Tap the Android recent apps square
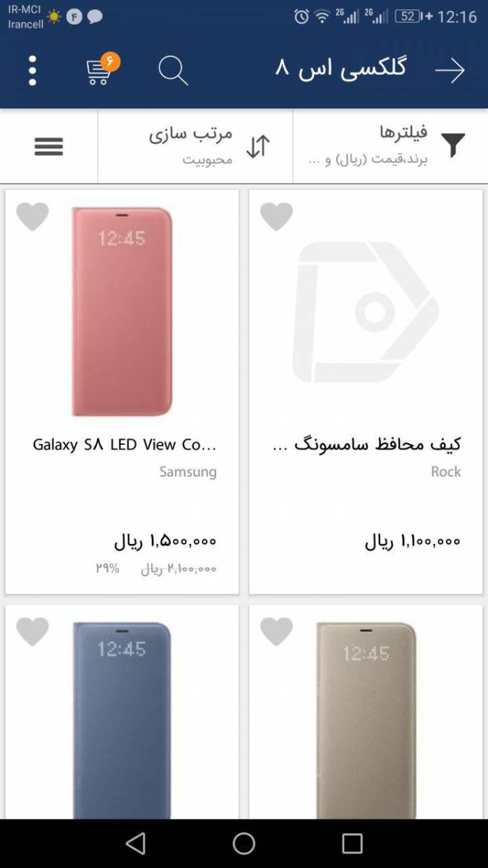 coord(352,843)
